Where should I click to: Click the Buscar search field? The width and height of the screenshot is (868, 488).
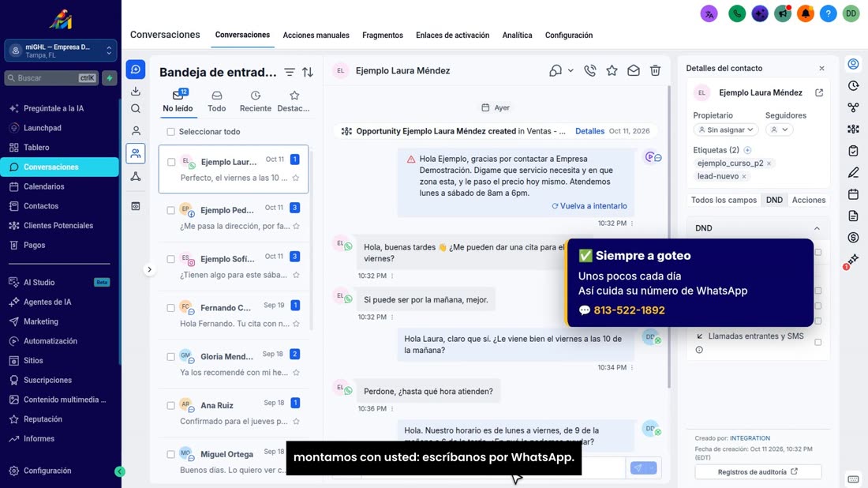52,78
